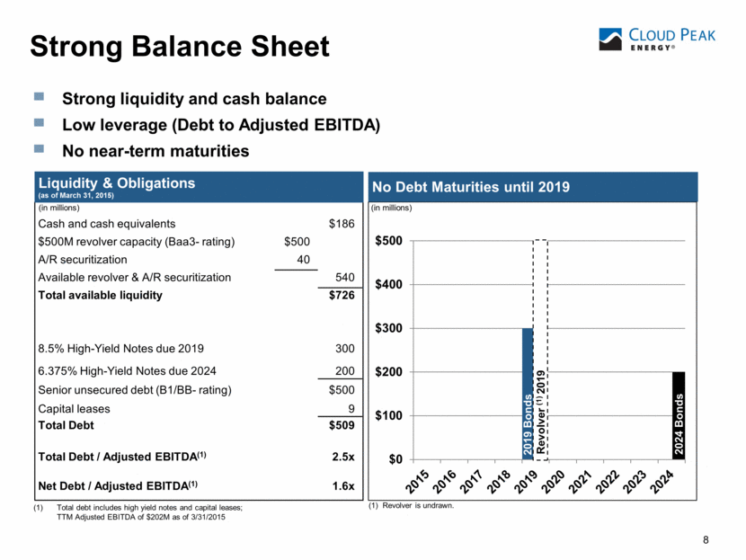
Task: Select the Cash and cash equivalents row
Action: click(x=106, y=224)
